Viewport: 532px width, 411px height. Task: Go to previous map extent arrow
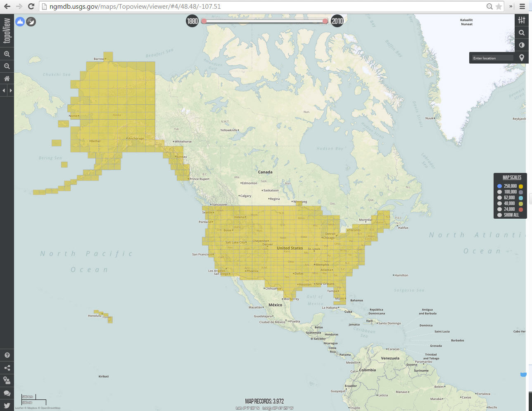(x=4, y=90)
